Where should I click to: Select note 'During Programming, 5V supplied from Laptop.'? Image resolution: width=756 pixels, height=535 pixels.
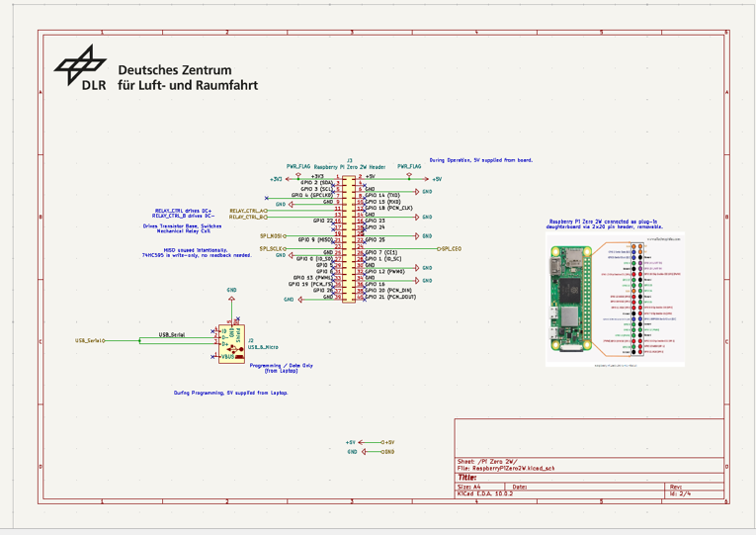click(x=231, y=393)
